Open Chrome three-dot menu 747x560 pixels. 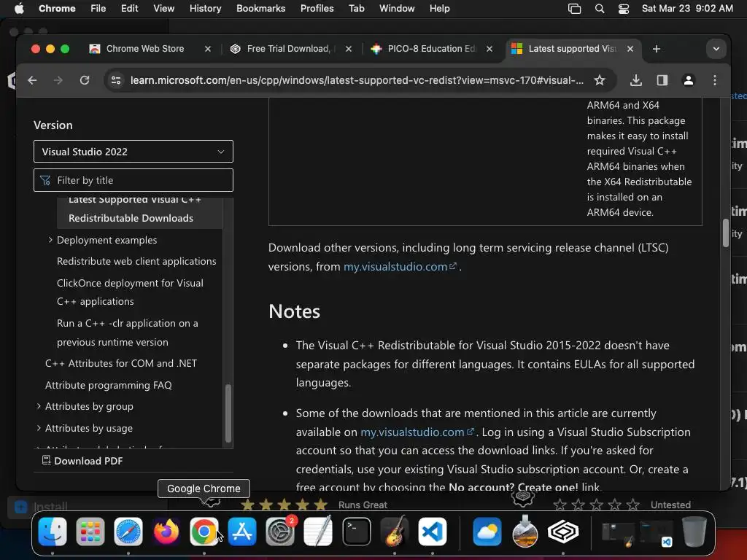tap(715, 80)
